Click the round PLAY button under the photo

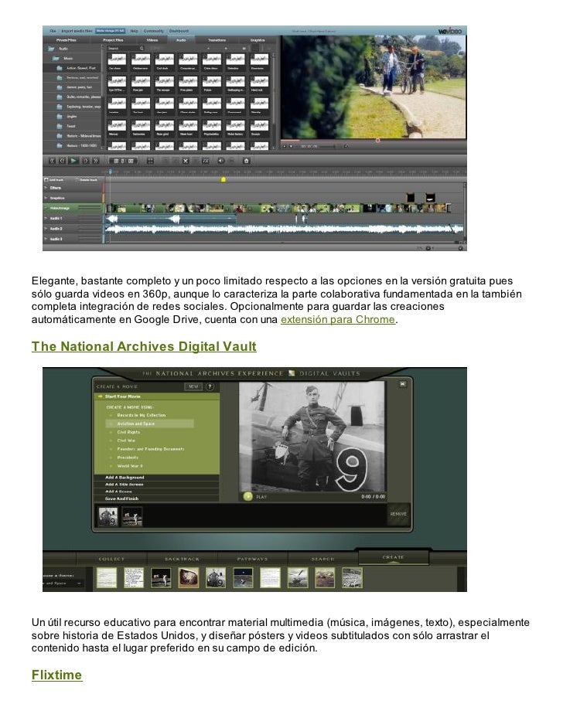[x=248, y=497]
